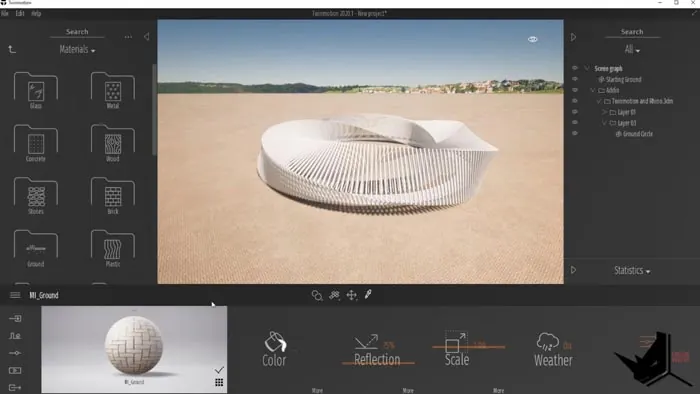Expand the Layer 01 node
This screenshot has height=394, width=700.
pos(604,112)
